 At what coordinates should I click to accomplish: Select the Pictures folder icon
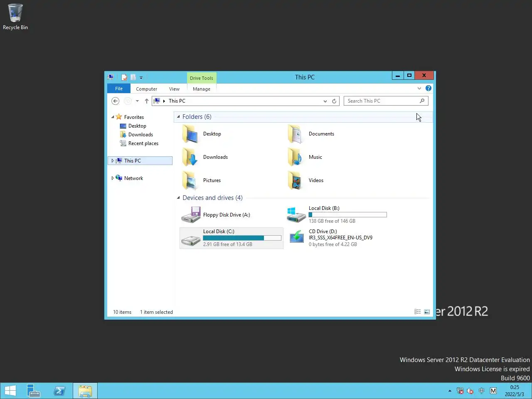pos(190,180)
